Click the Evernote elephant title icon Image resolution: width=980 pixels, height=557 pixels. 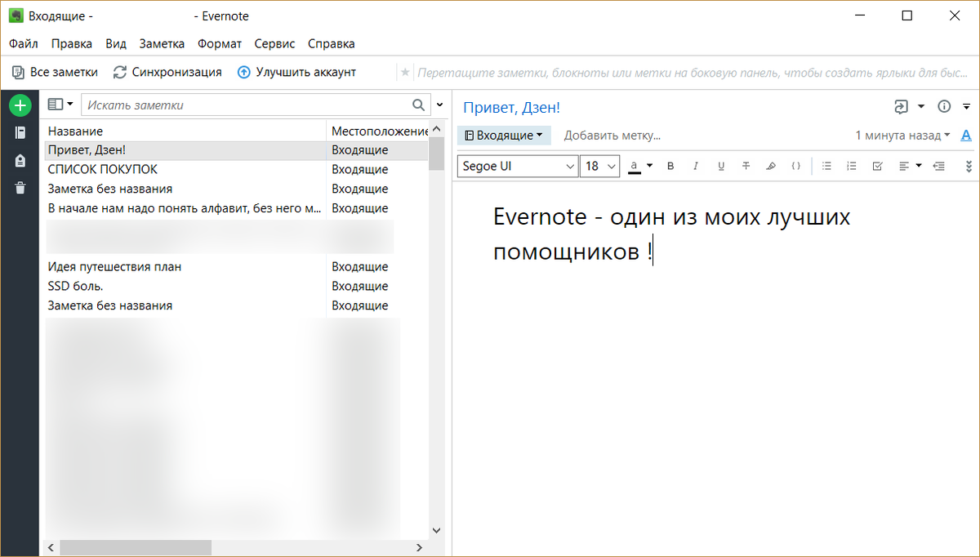click(15, 16)
